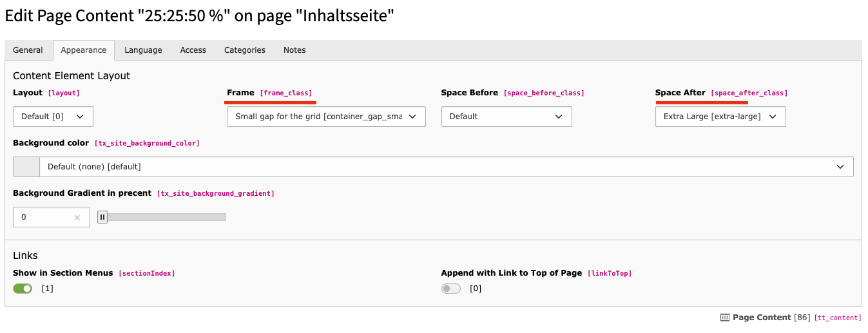Image resolution: width=868 pixels, height=333 pixels.
Task: Click the Space After field label
Action: point(680,93)
